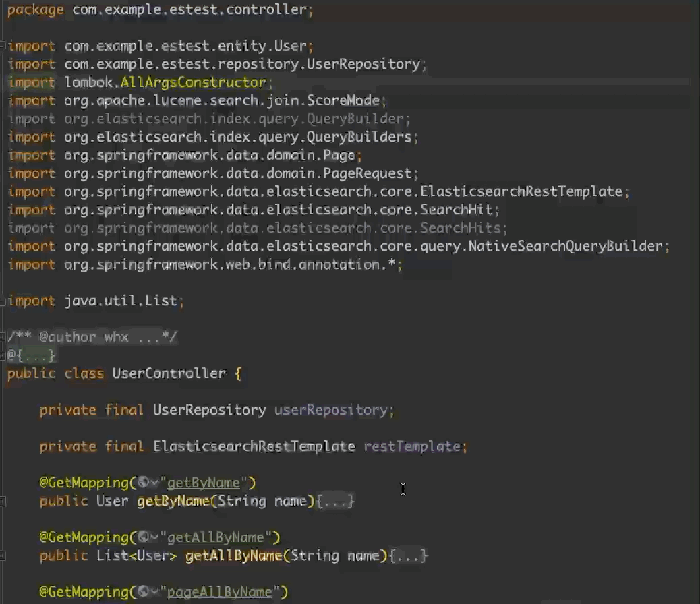The image size is (700, 604).
Task: Click UserRepository in the repository import line
Action: [363, 64]
